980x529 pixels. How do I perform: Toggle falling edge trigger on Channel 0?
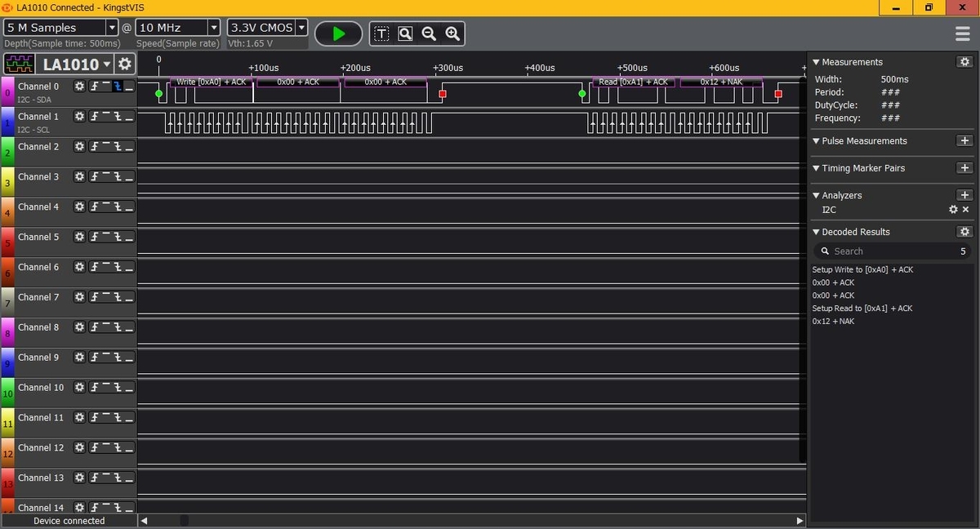(118, 86)
